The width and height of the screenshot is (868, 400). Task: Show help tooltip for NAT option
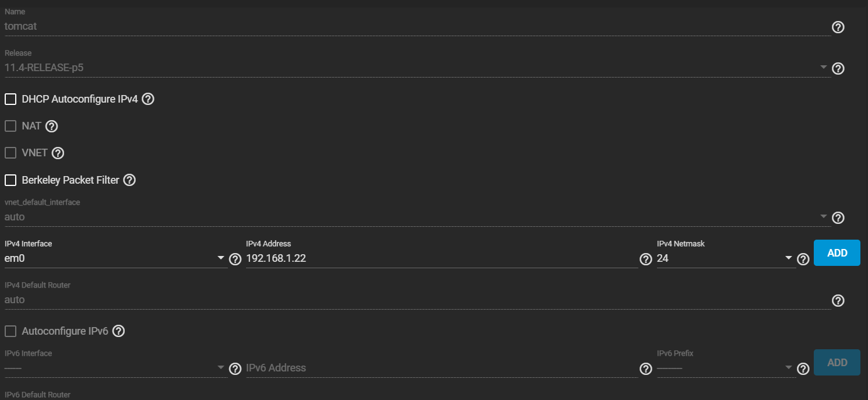point(52,126)
